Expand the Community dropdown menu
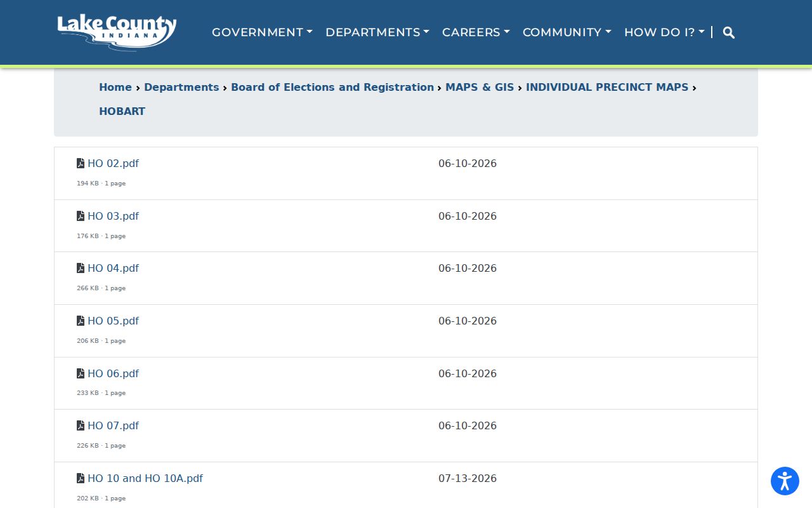Screen dimensions: 812x508 point(567,32)
